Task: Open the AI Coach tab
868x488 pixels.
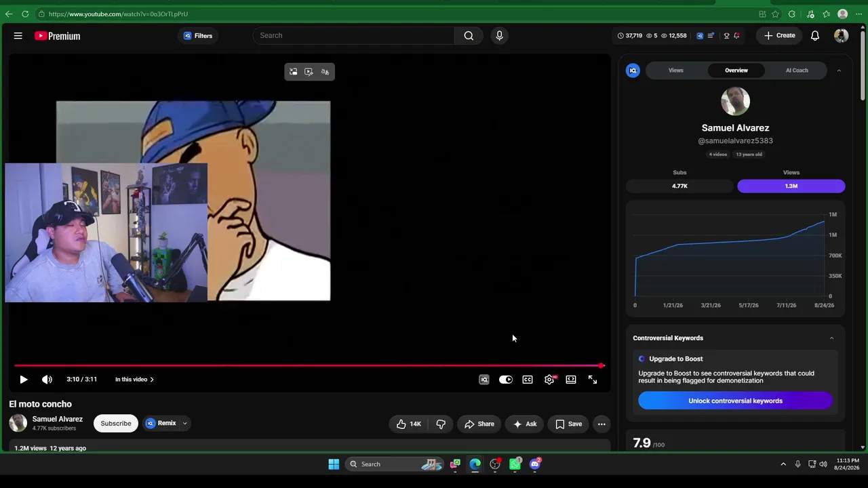Action: 797,70
